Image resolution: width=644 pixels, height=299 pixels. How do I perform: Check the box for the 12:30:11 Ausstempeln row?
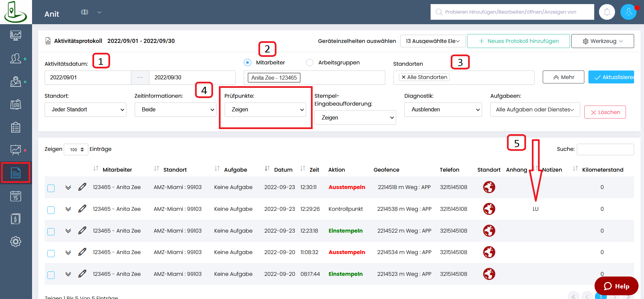click(x=51, y=188)
